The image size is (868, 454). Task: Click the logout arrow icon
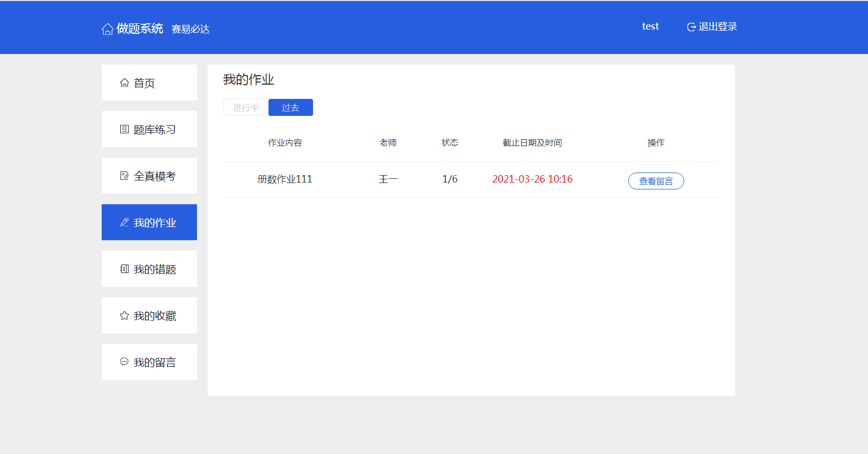click(691, 27)
